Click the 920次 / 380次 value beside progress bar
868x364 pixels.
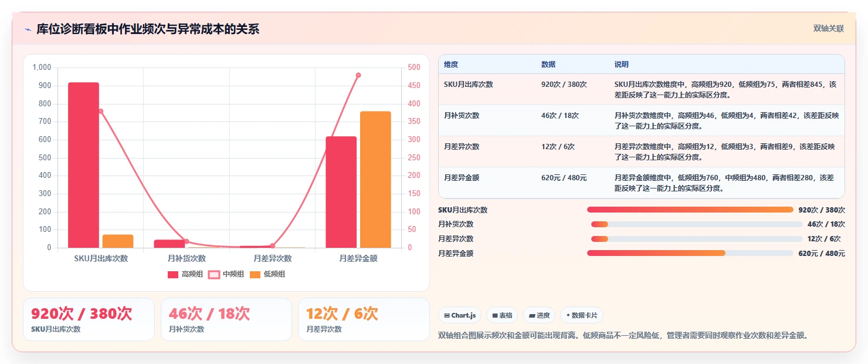tap(822, 210)
